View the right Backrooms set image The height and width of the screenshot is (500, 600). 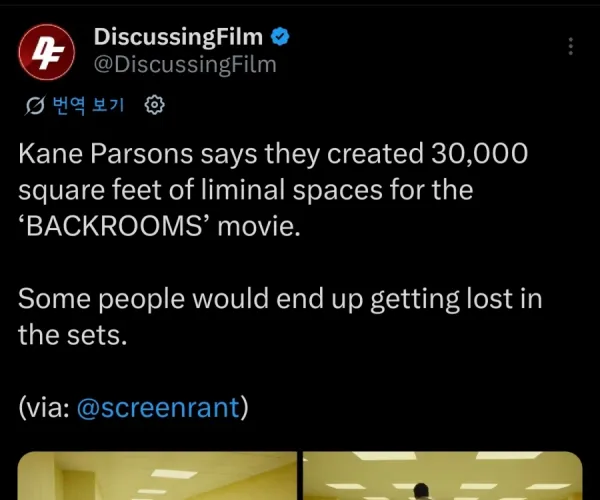(x=443, y=476)
